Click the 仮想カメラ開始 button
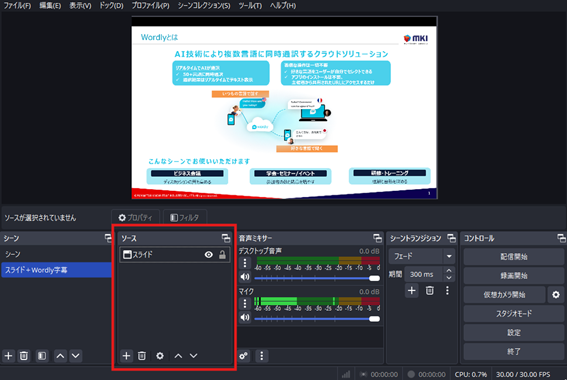This screenshot has height=380, width=567. [x=504, y=295]
